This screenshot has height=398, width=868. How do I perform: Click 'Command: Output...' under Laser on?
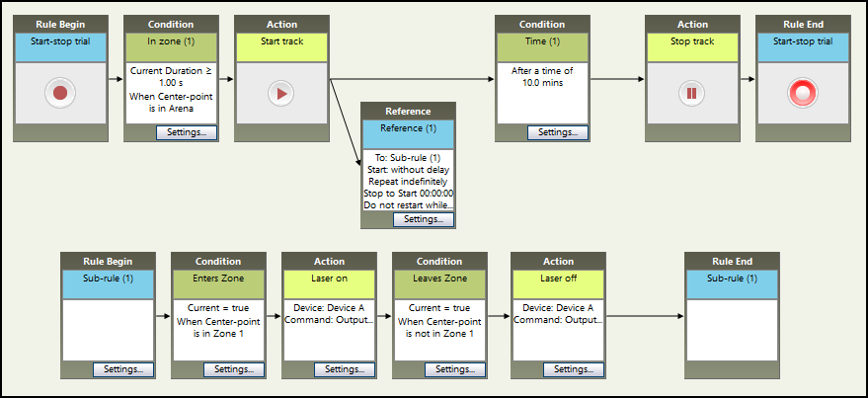pos(329,320)
